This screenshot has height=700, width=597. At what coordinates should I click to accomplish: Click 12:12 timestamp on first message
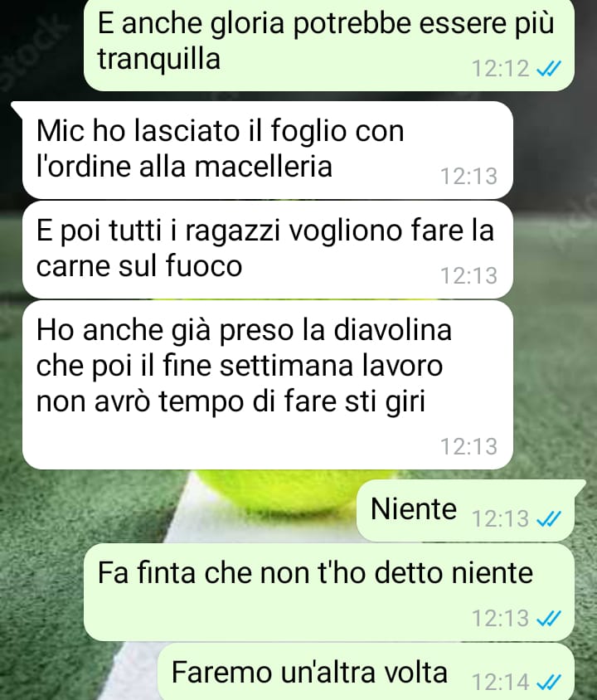(500, 69)
